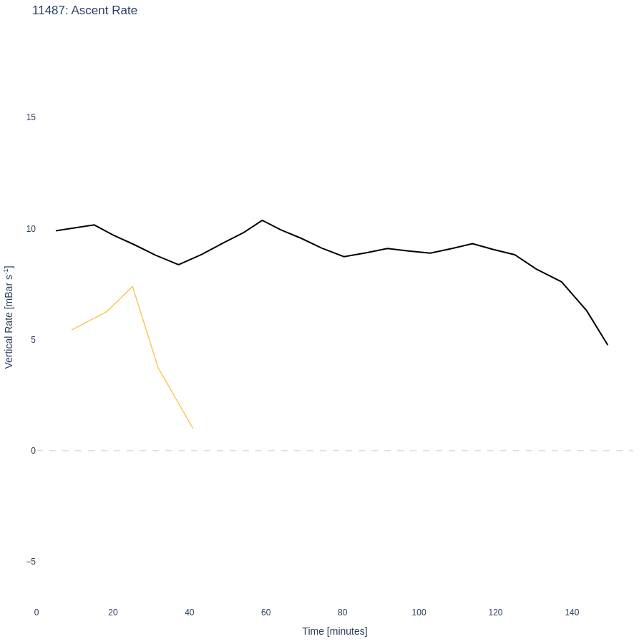Click the y-axis tick label 10

(x=31, y=229)
